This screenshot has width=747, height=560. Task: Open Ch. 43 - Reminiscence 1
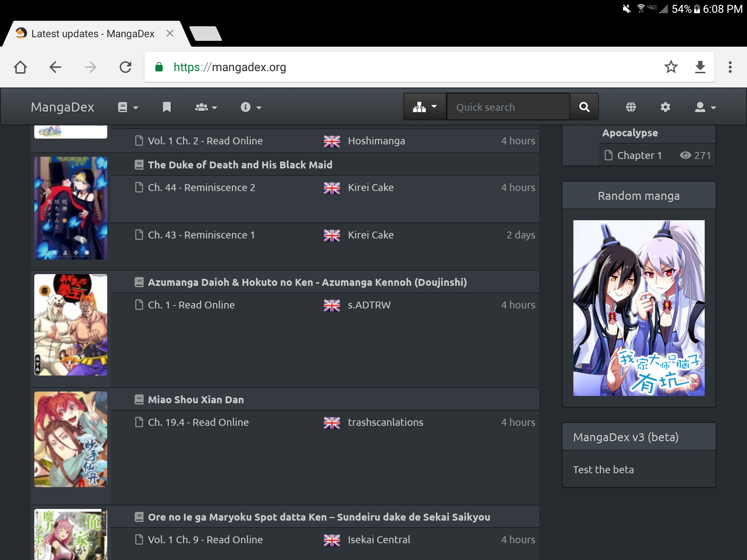click(201, 235)
